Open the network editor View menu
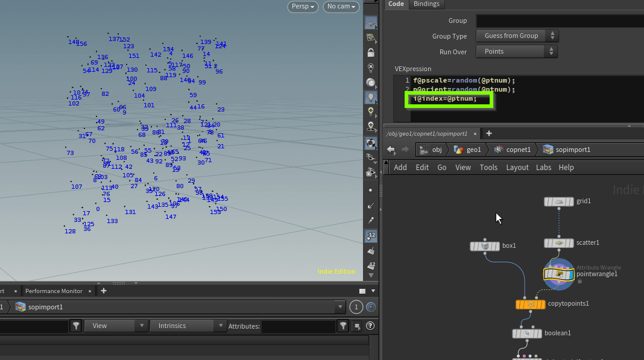This screenshot has height=360, width=644. click(x=463, y=167)
